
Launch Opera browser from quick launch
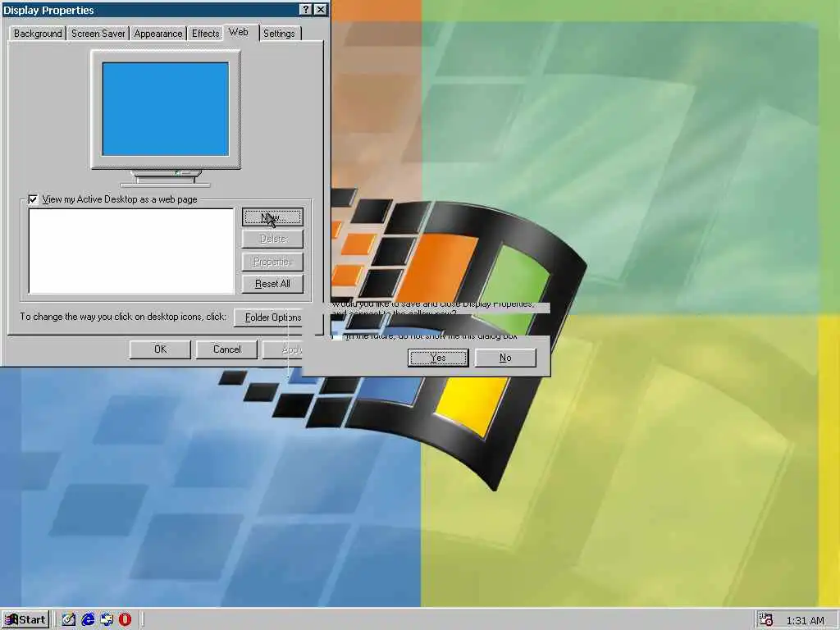[126, 620]
